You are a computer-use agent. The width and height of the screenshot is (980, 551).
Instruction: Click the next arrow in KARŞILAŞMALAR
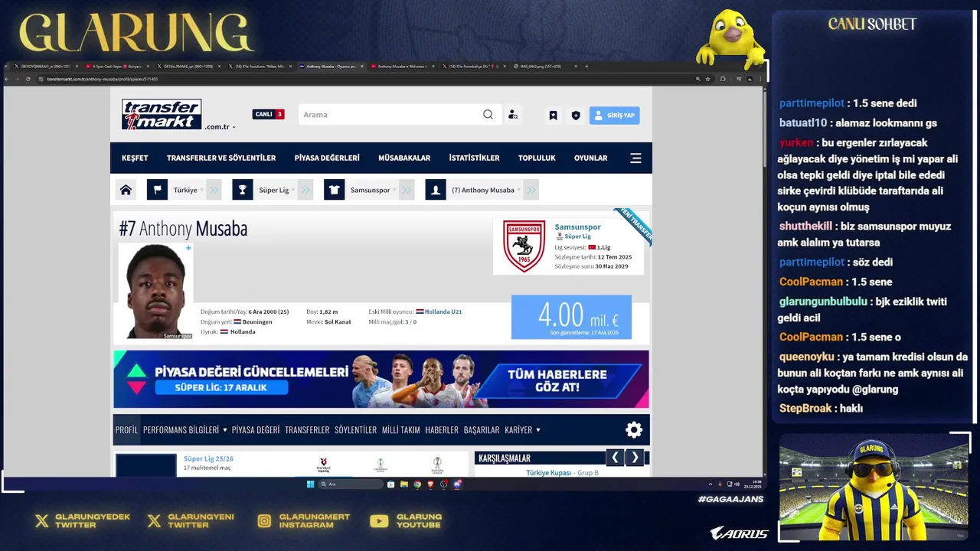[635, 458]
